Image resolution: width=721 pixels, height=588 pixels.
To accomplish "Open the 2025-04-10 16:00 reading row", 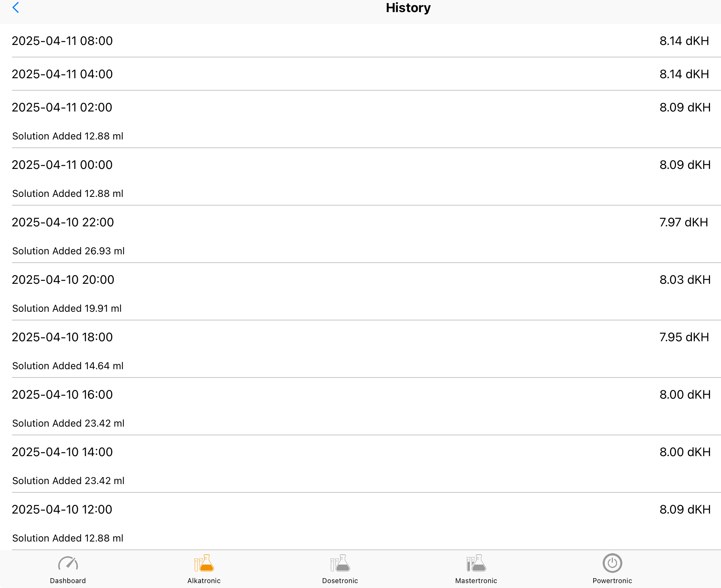I will [x=62, y=395].
